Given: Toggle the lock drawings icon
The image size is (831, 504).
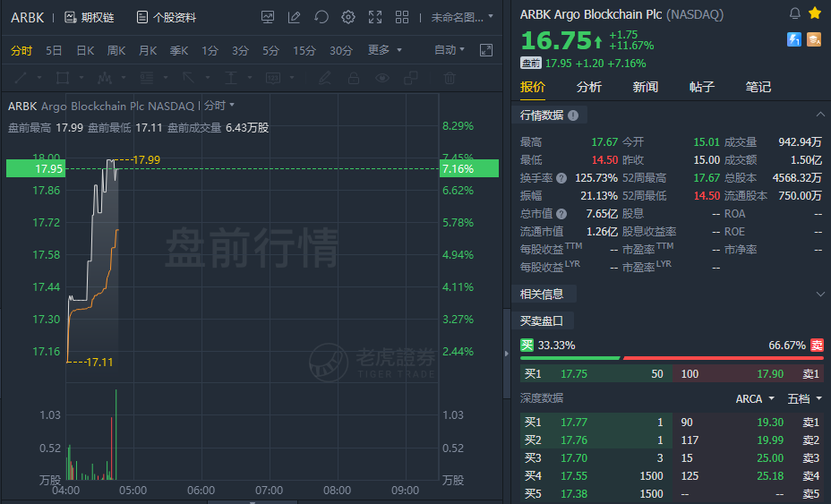Looking at the screenshot, I should pyautogui.click(x=354, y=79).
